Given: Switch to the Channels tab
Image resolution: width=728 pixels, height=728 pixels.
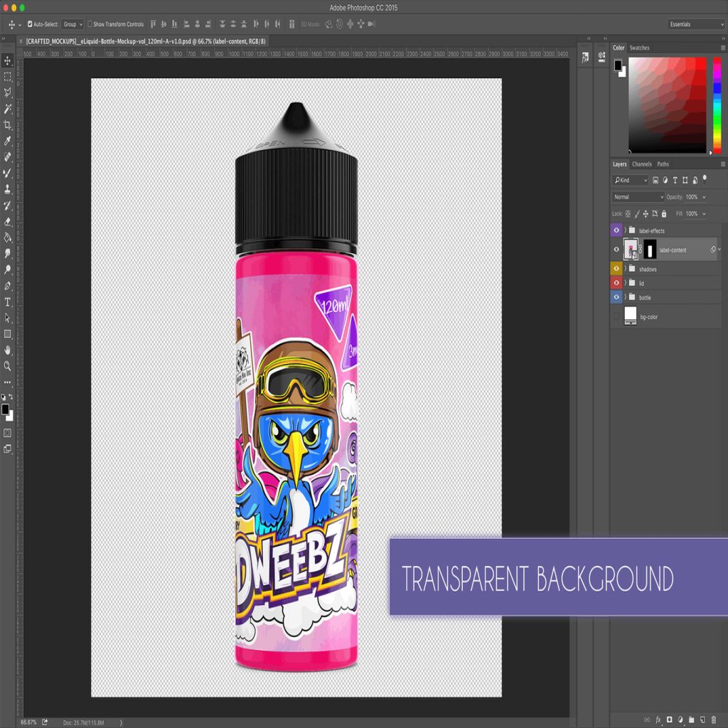Looking at the screenshot, I should point(641,164).
